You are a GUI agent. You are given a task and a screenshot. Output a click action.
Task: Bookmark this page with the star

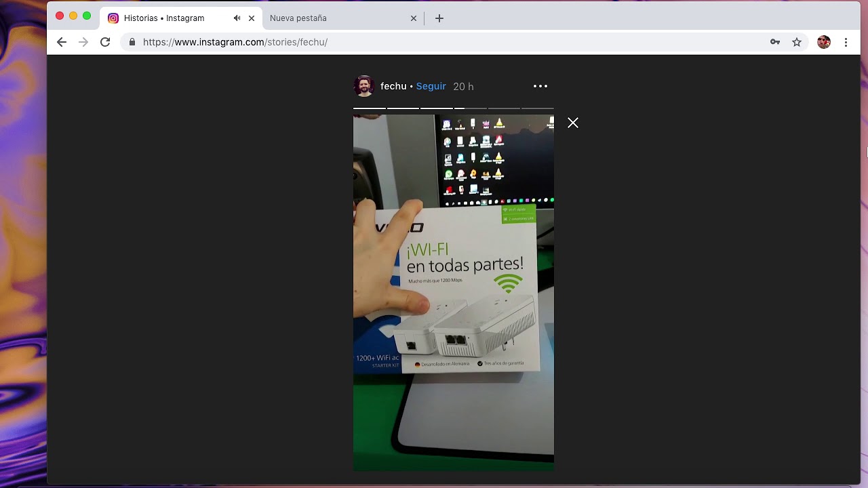(797, 42)
